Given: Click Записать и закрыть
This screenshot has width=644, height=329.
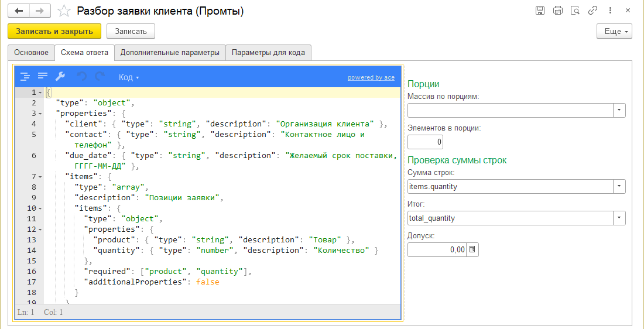Looking at the screenshot, I should [54, 31].
